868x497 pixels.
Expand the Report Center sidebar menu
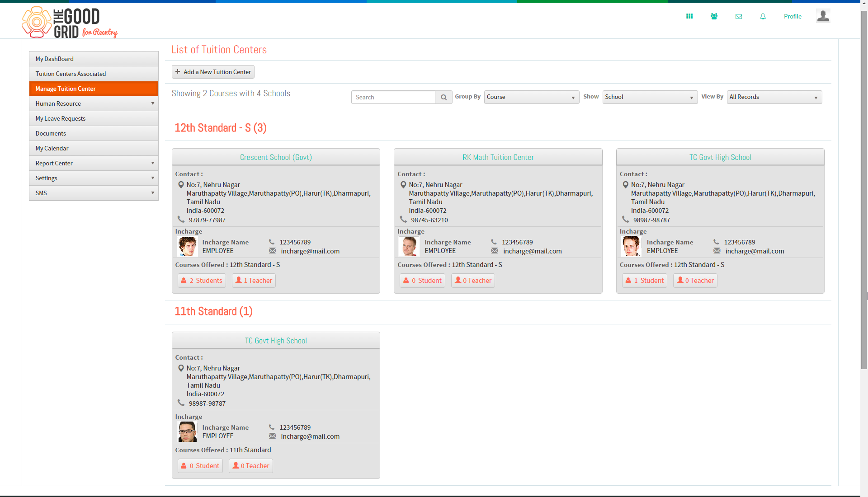(x=94, y=163)
